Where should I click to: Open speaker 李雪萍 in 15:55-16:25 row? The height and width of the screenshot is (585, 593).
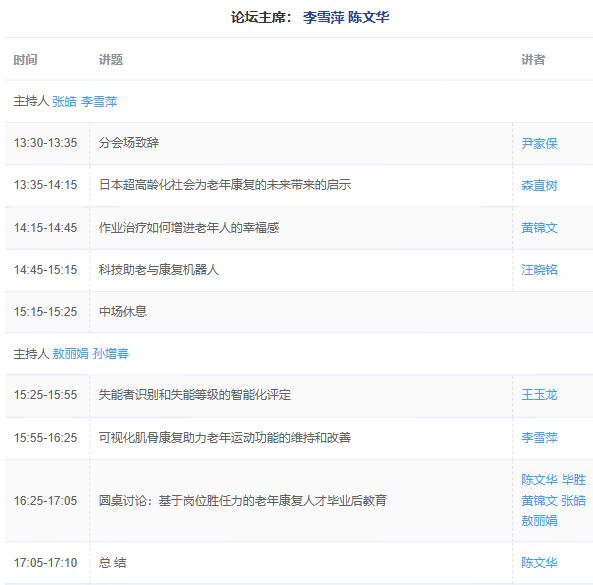coord(539,438)
